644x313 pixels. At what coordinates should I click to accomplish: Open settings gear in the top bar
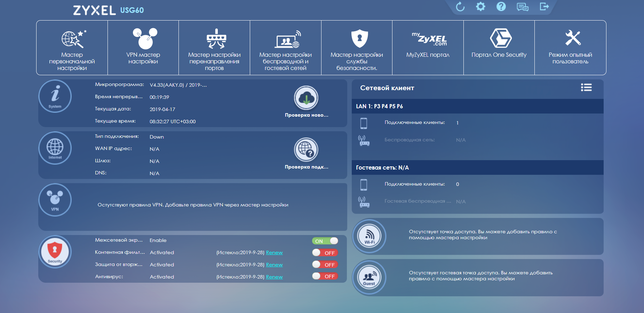pos(480,7)
